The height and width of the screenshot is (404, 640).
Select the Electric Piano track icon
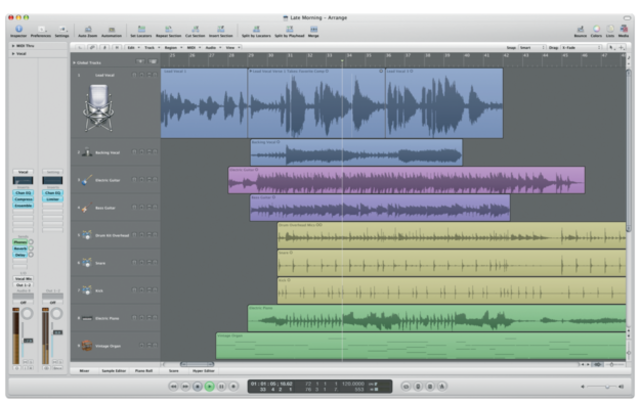point(87,318)
